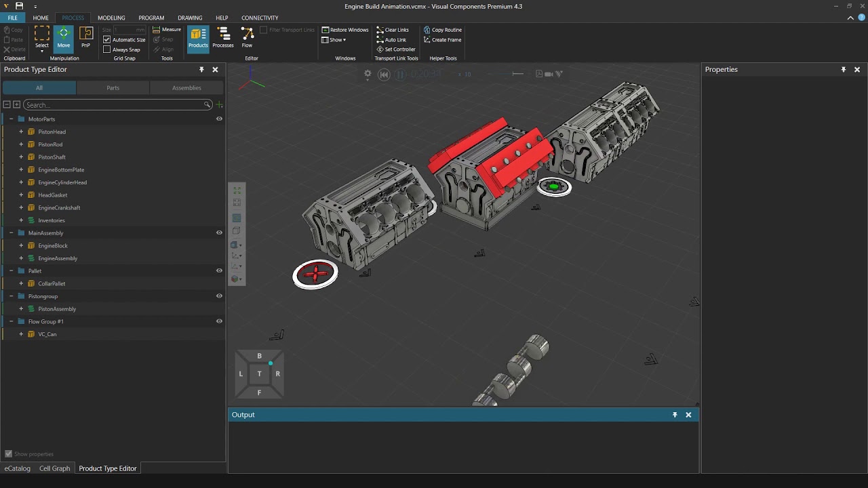The image size is (868, 488).
Task: Open the Cell Graph bottom tab
Action: coord(54,468)
